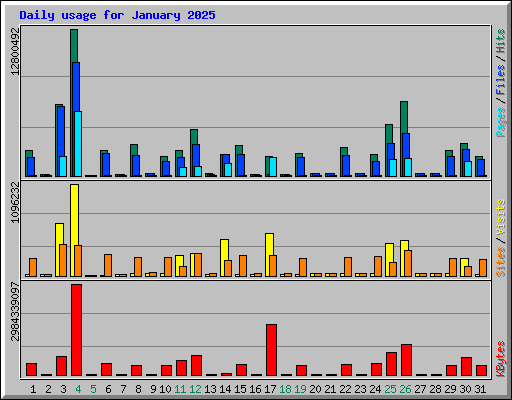This screenshot has height=400, width=512.
Task: Click the orange Sites bar for day 22
Action: 348,267
